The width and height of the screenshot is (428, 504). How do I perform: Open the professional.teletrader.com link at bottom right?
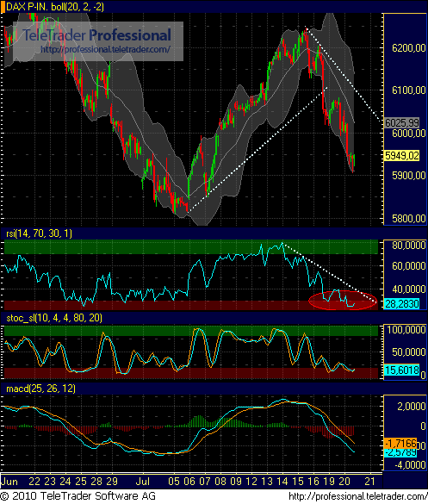coord(357,496)
